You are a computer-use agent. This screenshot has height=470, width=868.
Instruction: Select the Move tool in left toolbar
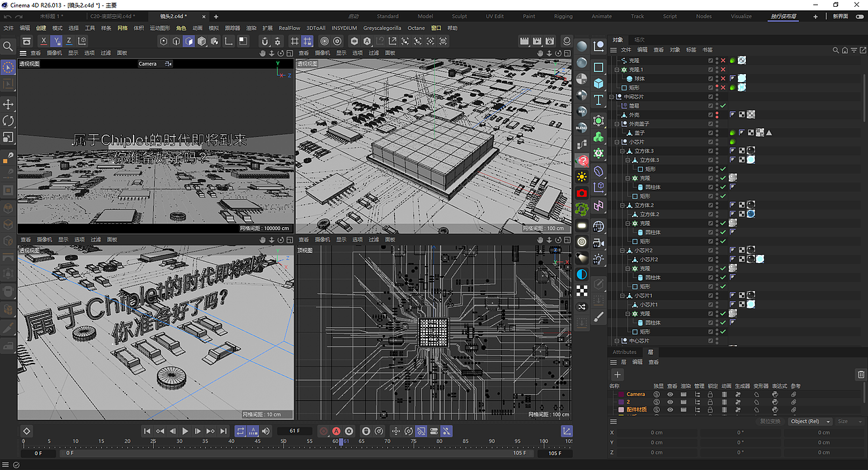tap(8, 104)
